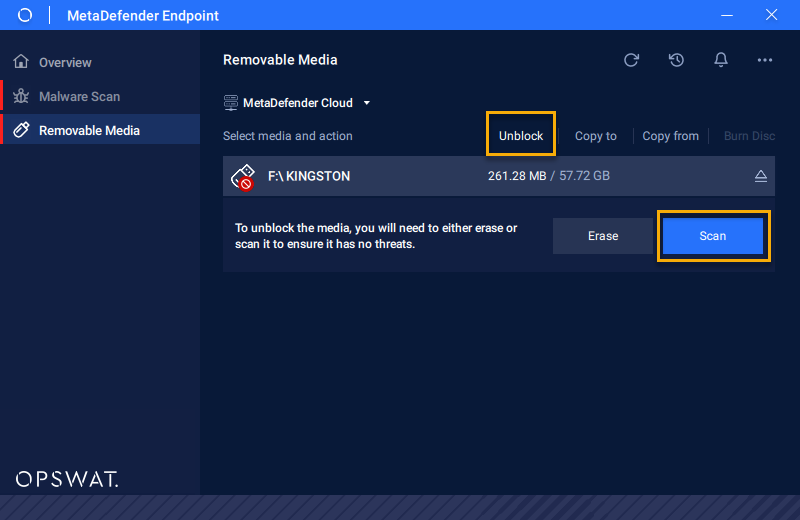Screen dimensions: 800x520
Task: Switch to the Copy to action
Action: click(595, 136)
